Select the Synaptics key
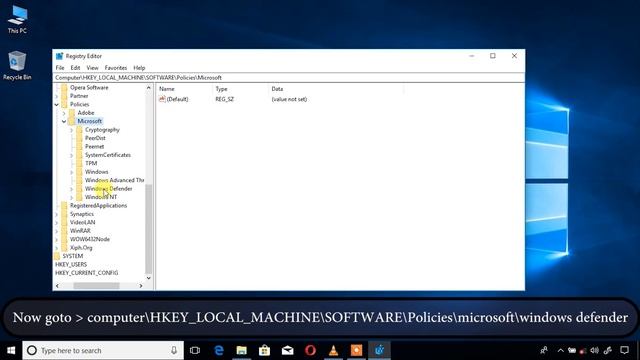640x360 pixels. tap(82, 214)
